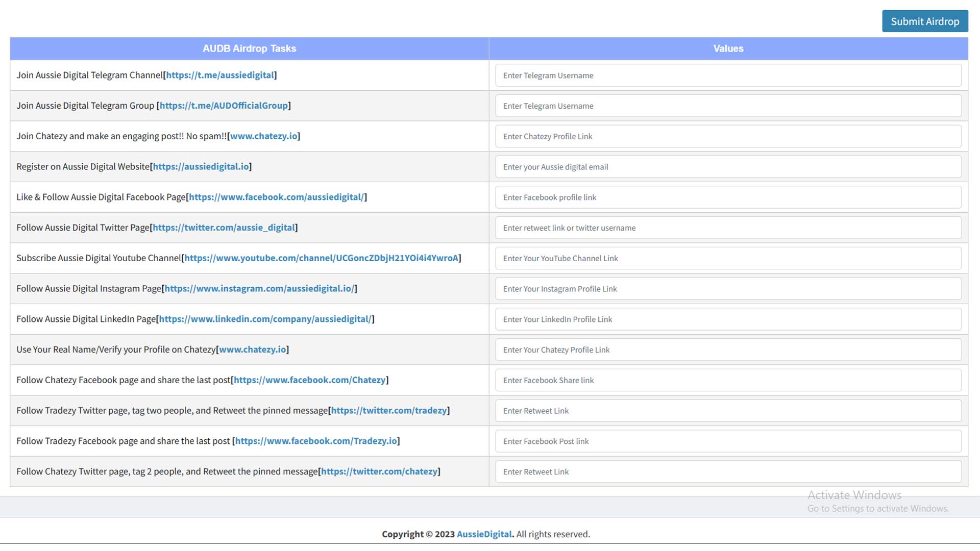Click text 'Subscribe Aussie Digital Youtube Channel'

click(99, 258)
